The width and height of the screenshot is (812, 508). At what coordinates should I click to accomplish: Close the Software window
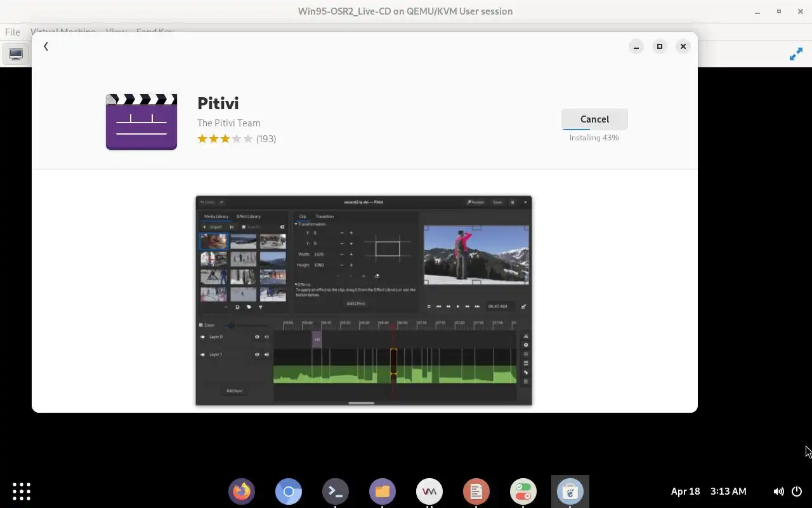pyautogui.click(x=683, y=46)
